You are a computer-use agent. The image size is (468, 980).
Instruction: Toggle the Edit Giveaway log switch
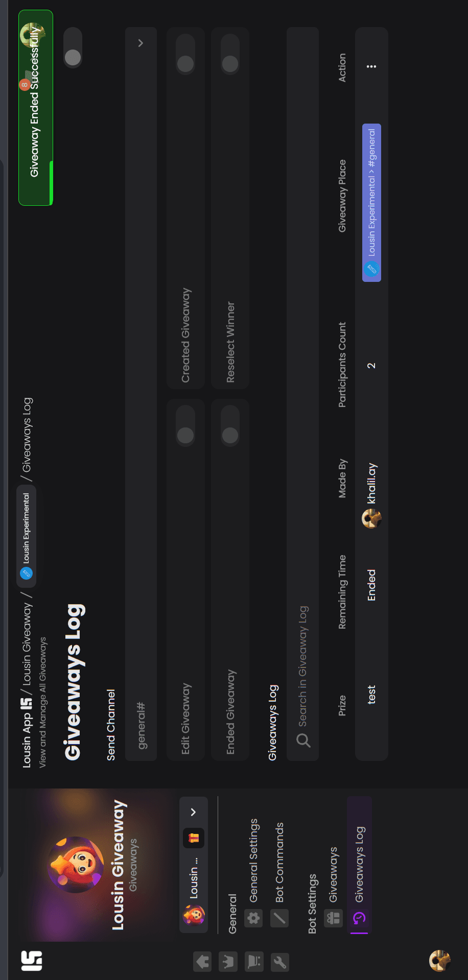[185, 426]
